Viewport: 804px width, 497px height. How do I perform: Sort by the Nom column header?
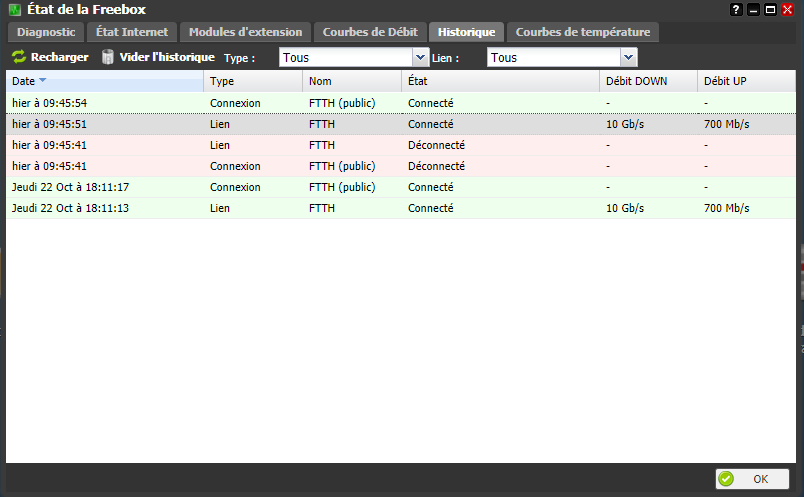coord(352,81)
